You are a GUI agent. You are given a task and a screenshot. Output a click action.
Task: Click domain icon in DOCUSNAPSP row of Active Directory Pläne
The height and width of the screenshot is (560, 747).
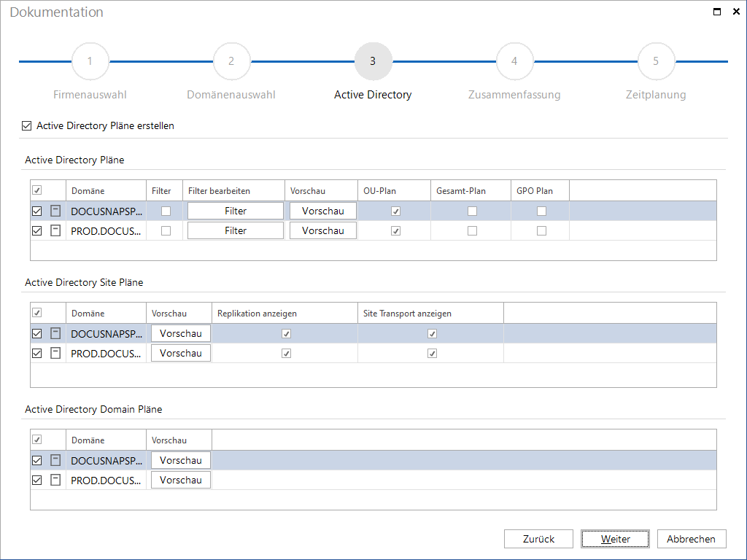(x=55, y=211)
